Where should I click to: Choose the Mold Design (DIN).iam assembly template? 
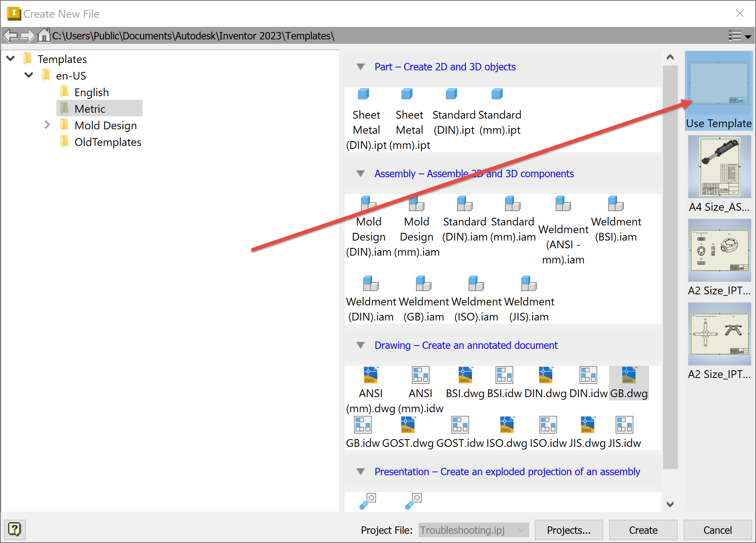368,204
